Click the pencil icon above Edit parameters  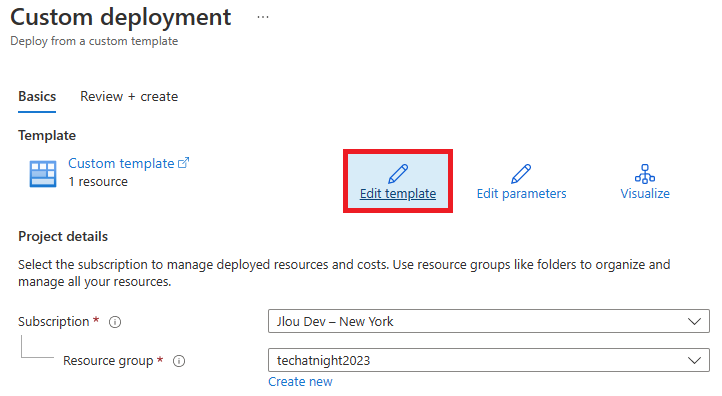[x=521, y=174]
